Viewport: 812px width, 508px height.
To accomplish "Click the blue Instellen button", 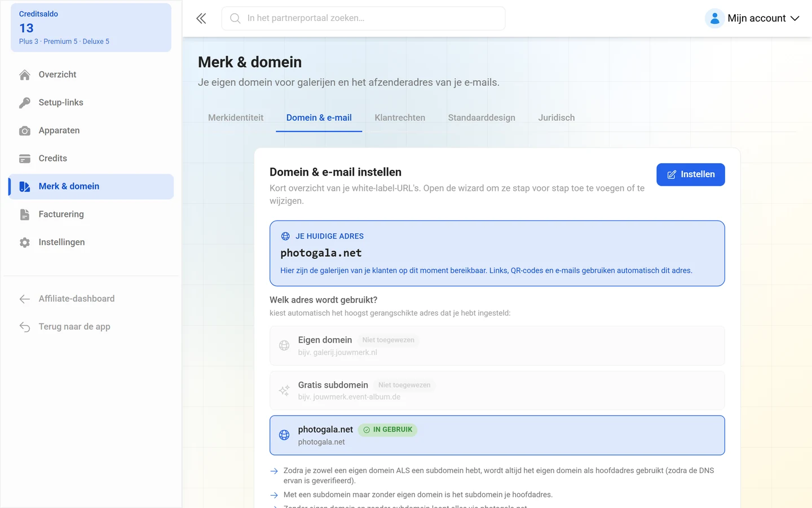I will (x=691, y=174).
